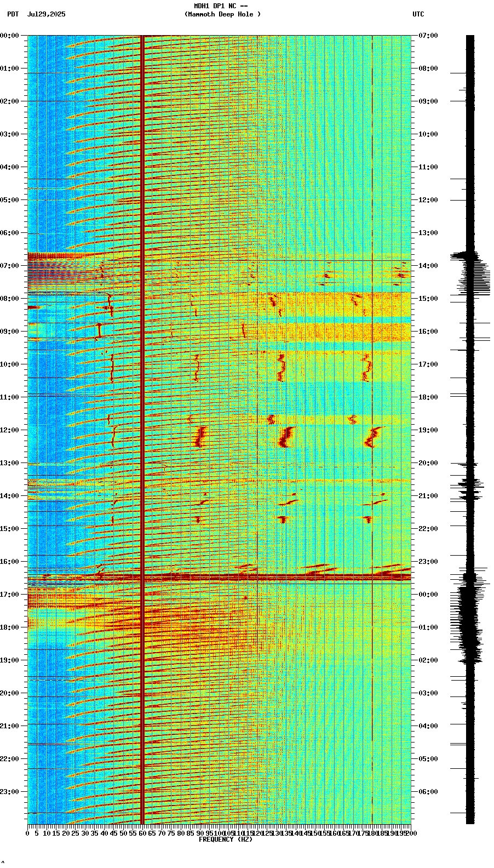
Task: Click the 19:00 PDT time label on left axis
Action: [9, 660]
